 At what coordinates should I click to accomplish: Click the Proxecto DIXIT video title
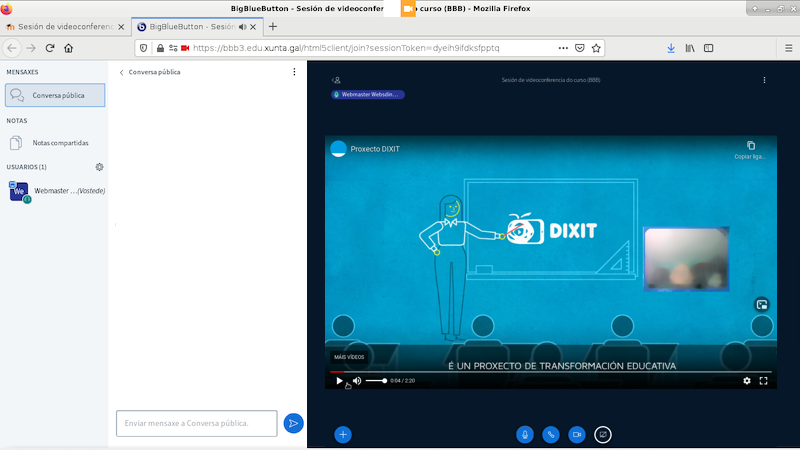375,149
